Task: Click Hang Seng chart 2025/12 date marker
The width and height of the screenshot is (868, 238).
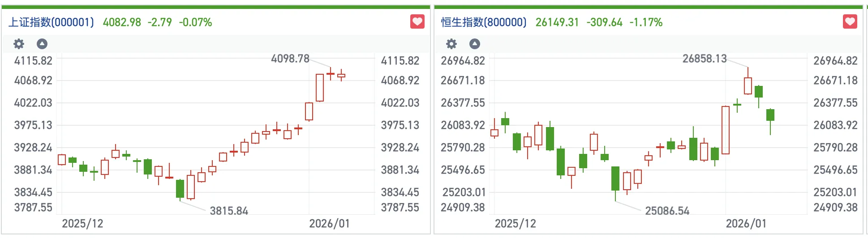Action: pyautogui.click(x=515, y=224)
